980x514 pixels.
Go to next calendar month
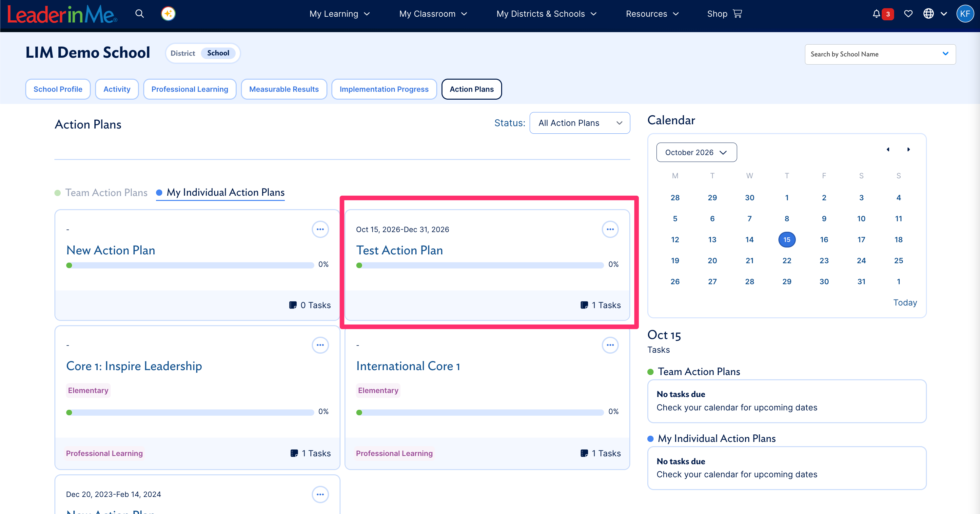click(909, 149)
